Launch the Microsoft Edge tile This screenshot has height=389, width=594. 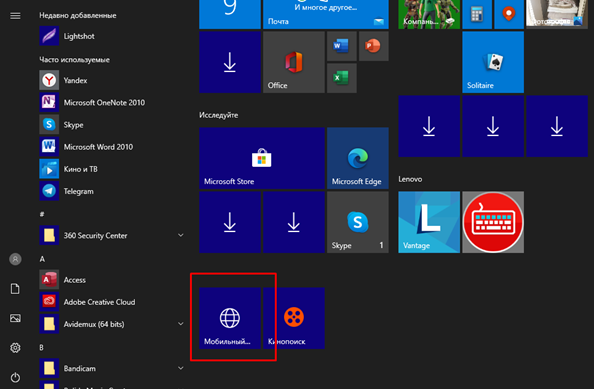tap(358, 158)
